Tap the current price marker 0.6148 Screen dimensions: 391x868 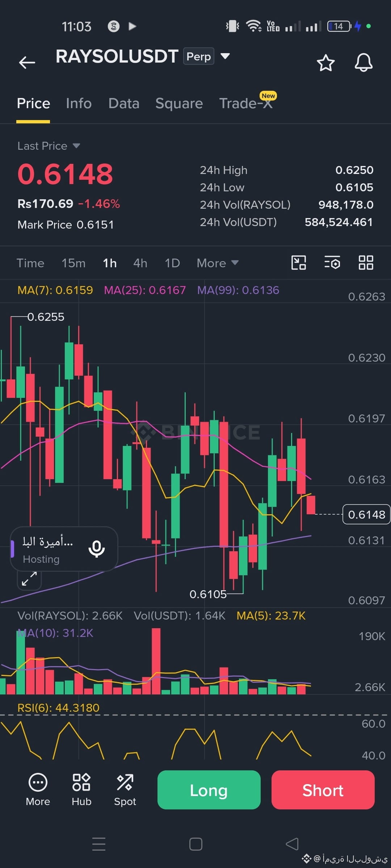(366, 514)
